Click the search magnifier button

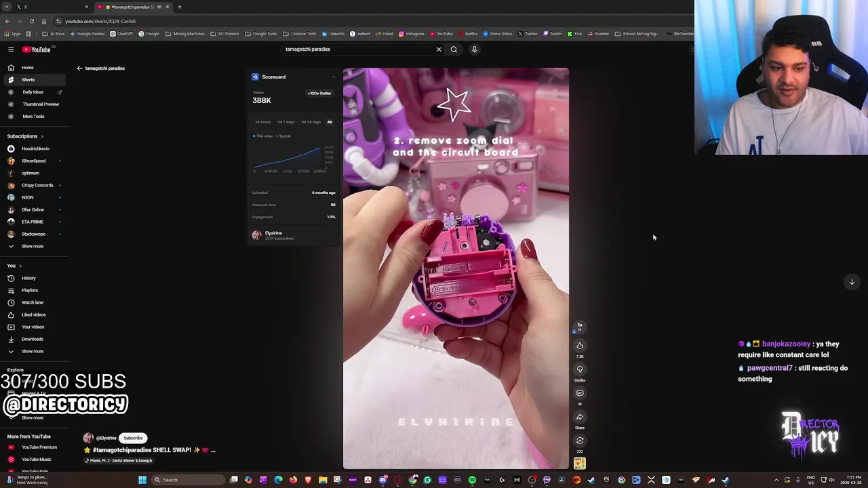pos(454,49)
